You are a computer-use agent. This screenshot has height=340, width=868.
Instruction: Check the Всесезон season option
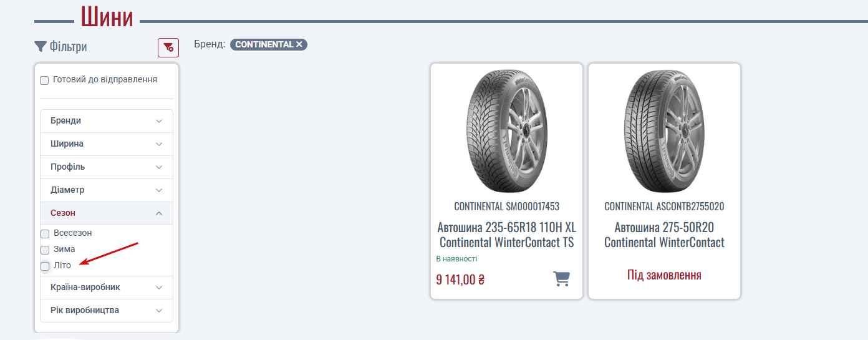click(45, 234)
